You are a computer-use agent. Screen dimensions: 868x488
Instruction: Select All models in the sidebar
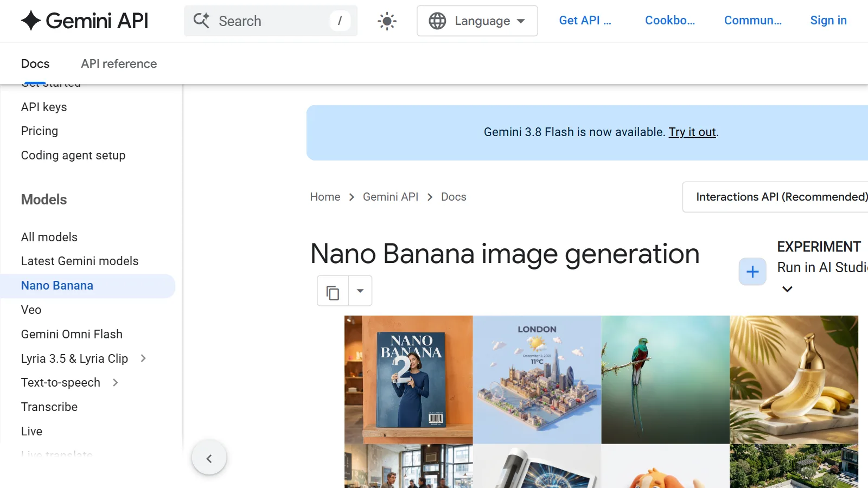pos(49,237)
